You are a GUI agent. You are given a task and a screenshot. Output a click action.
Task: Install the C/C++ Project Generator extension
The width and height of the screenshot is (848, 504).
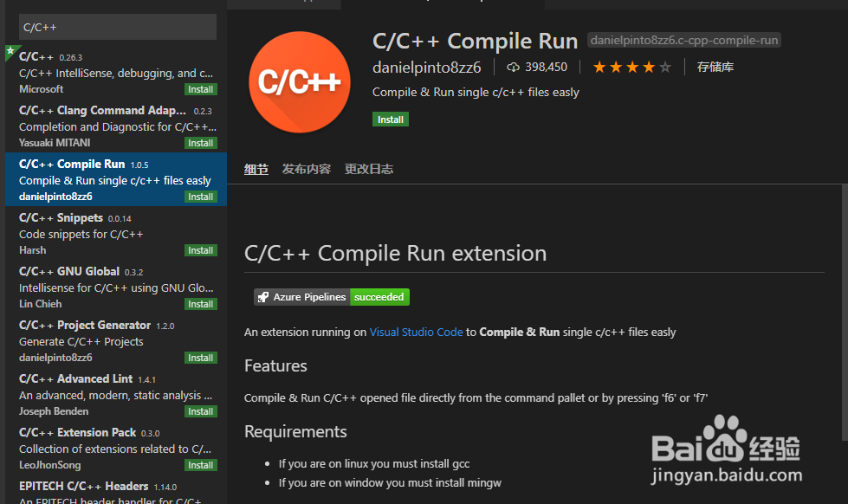(201, 358)
